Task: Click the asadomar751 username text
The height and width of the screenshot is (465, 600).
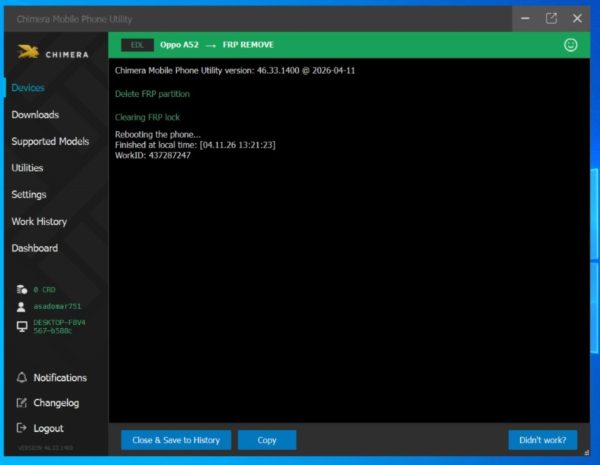Action: 57,307
